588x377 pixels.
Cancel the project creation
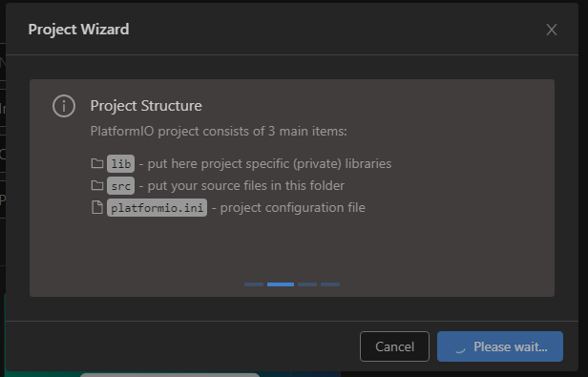[394, 346]
